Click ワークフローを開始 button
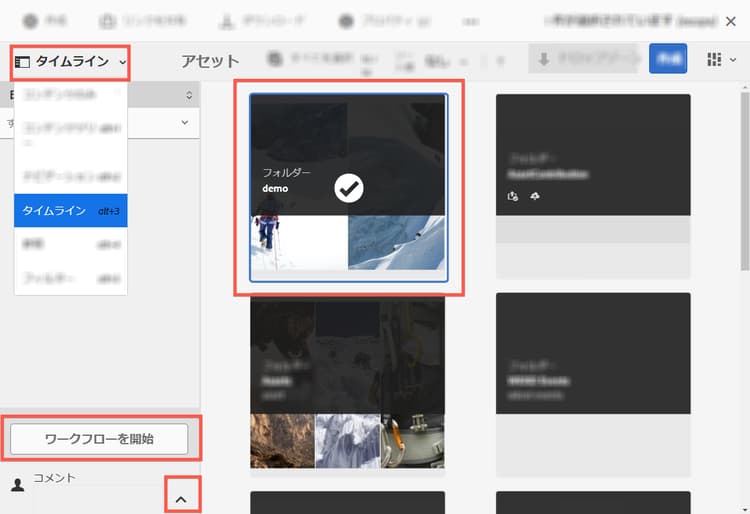Screen dimensions: 750x514 (x=99, y=439)
